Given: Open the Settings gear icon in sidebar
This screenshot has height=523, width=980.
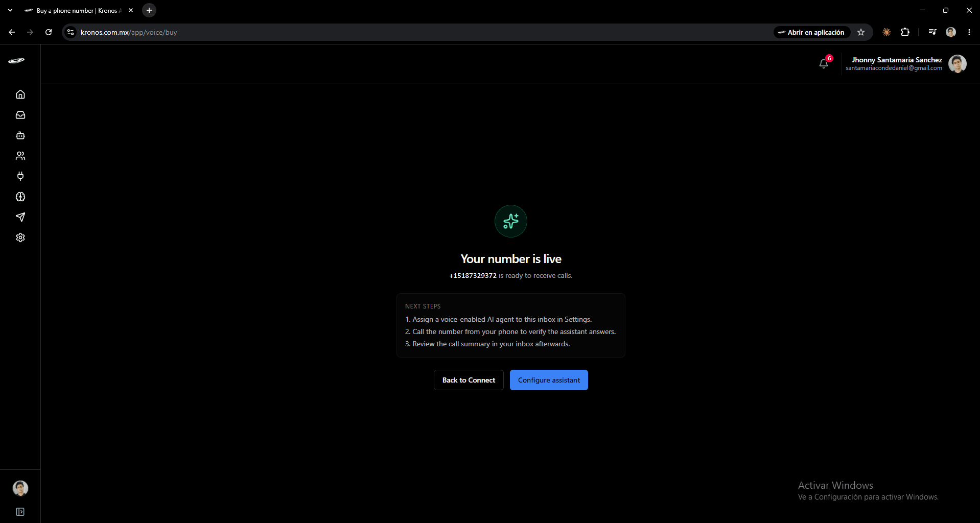Looking at the screenshot, I should coord(20,237).
